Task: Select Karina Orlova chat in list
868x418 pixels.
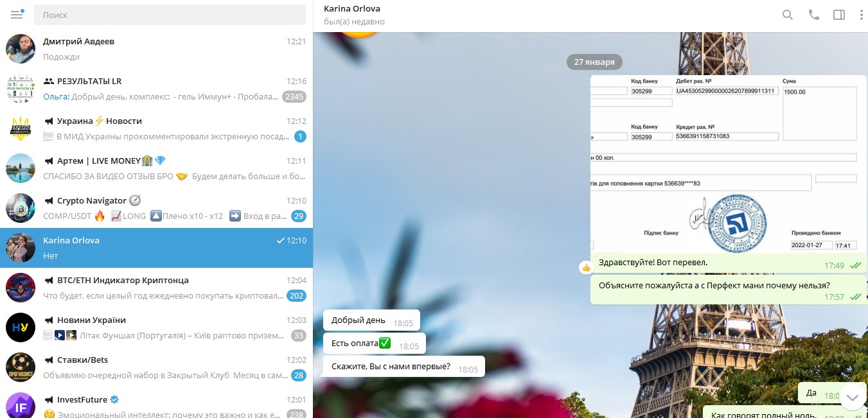Action: (x=156, y=248)
